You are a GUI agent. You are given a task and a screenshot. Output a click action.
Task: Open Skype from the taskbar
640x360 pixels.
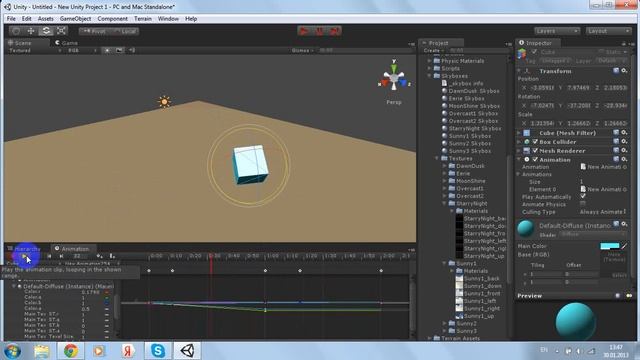(158, 351)
